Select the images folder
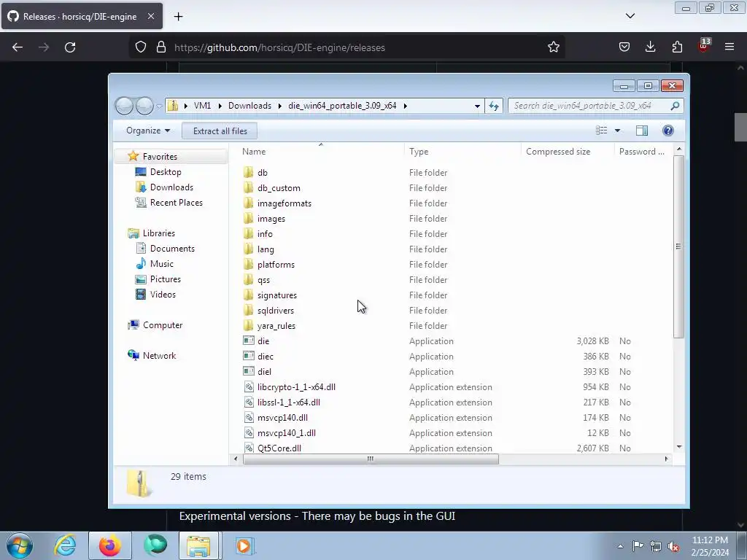 [271, 219]
